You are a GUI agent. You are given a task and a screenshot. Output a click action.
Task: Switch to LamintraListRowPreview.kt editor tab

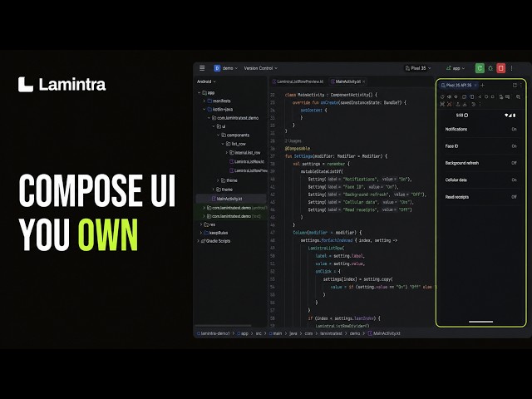click(x=298, y=81)
